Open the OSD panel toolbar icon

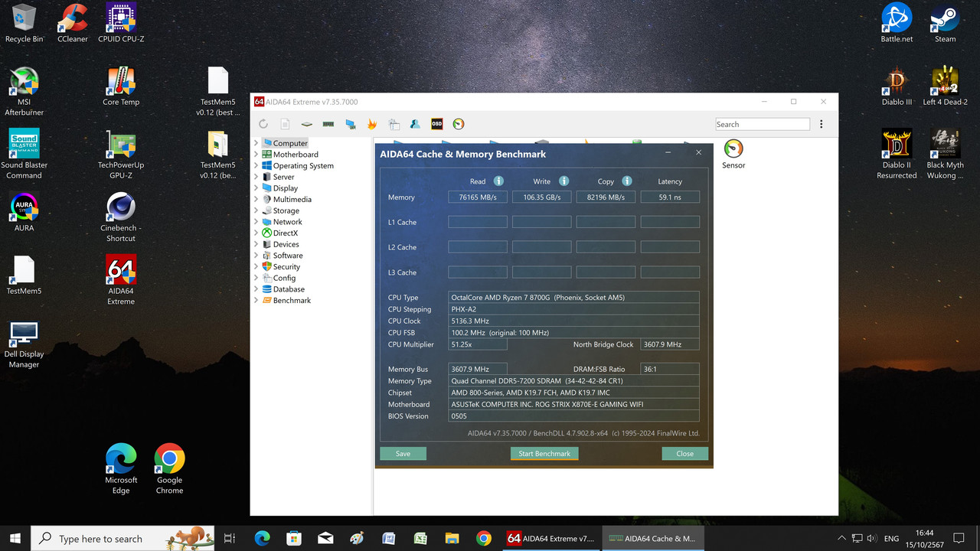coord(437,124)
